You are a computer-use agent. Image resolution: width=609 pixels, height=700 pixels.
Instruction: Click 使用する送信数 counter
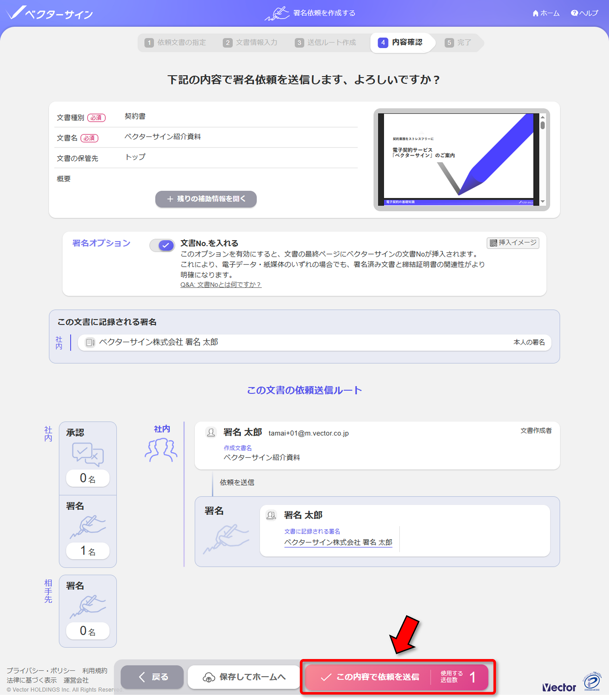point(458,677)
